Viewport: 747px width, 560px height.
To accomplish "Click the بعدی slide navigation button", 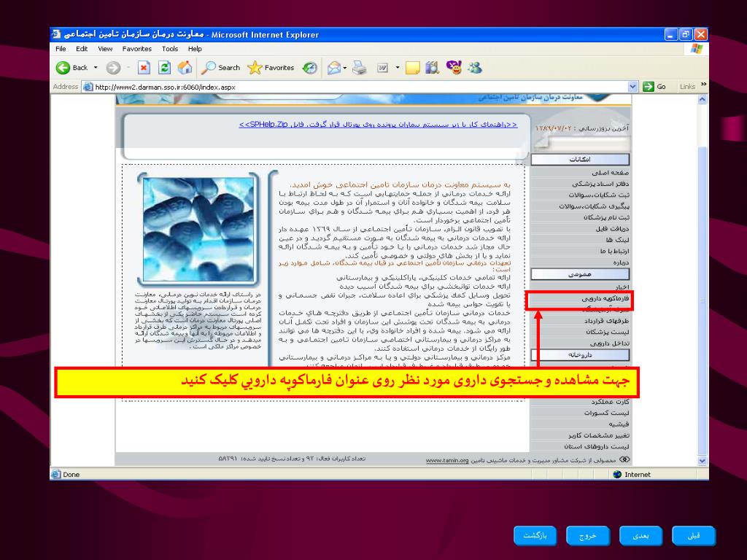I will tap(640, 536).
